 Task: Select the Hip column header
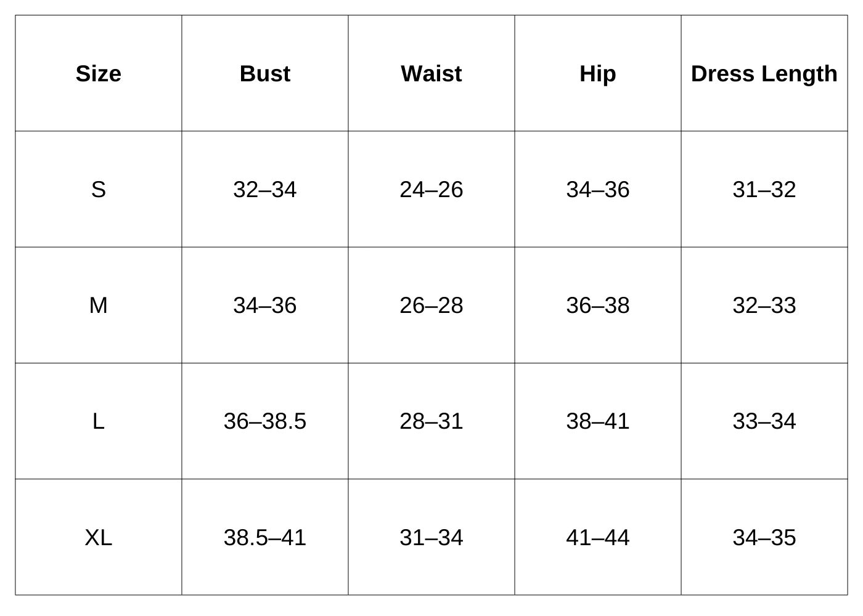click(x=598, y=74)
